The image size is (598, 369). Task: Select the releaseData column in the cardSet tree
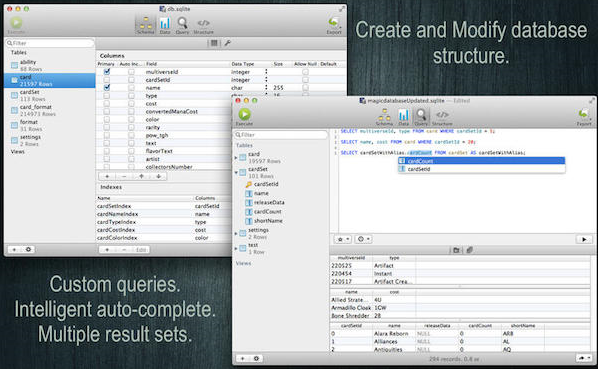(269, 202)
